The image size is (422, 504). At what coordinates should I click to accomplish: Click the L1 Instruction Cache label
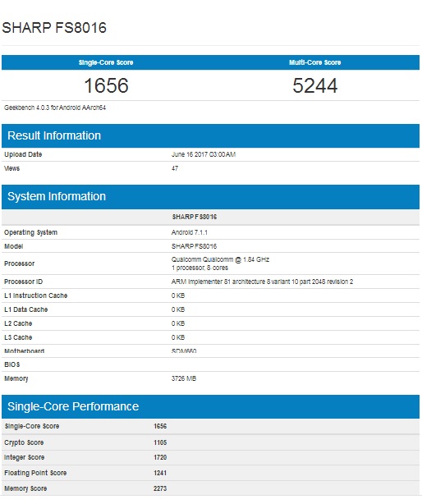point(35,296)
